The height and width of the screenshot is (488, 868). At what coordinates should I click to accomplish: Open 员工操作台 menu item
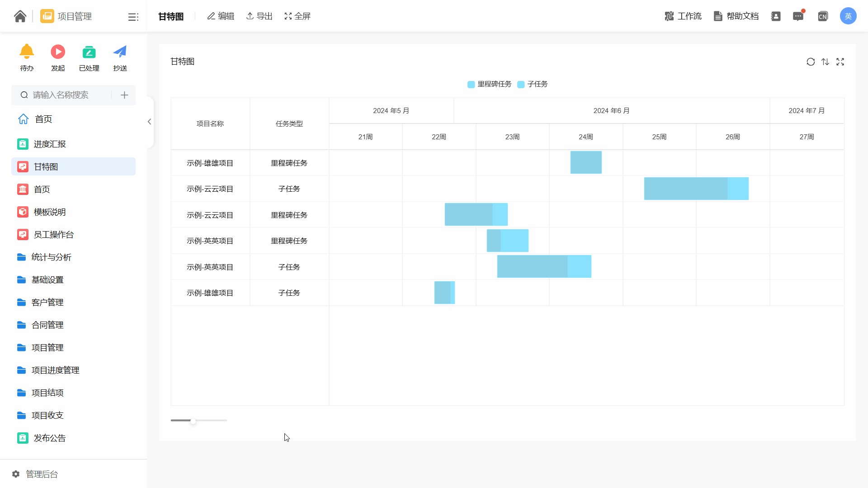point(53,235)
